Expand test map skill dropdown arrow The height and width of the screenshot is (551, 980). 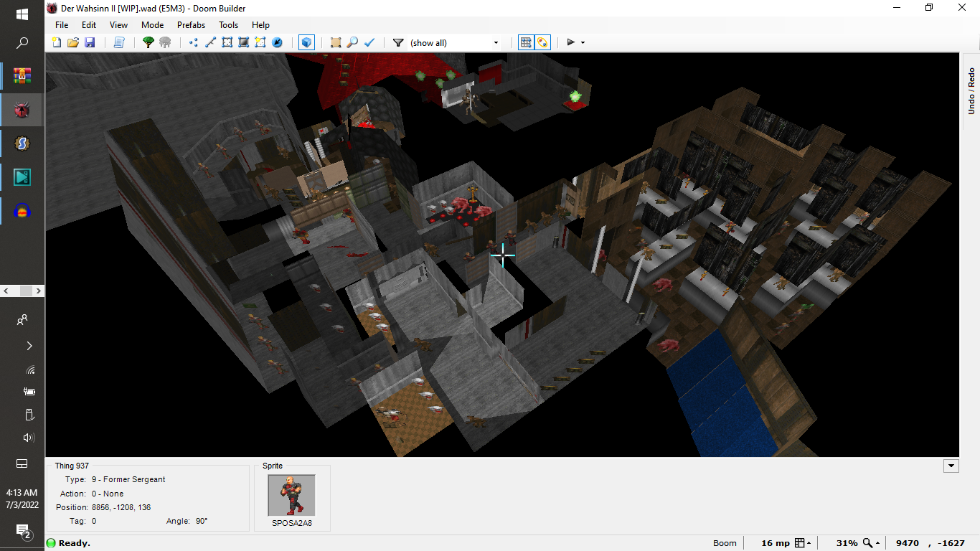point(583,42)
